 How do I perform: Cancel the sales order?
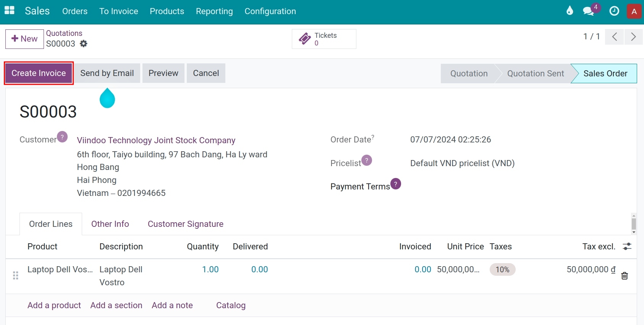point(206,73)
